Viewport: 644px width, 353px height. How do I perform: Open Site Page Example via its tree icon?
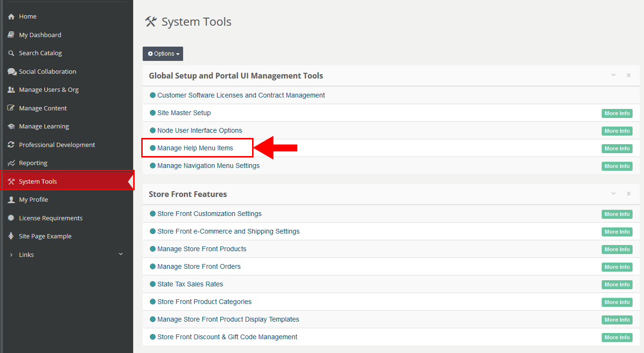pyautogui.click(x=10, y=236)
